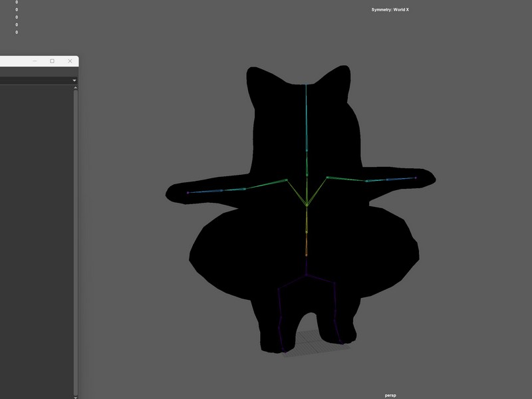Viewport: 532px width, 399px height.
Task: Select the left hand tip joint
Action: click(x=188, y=193)
